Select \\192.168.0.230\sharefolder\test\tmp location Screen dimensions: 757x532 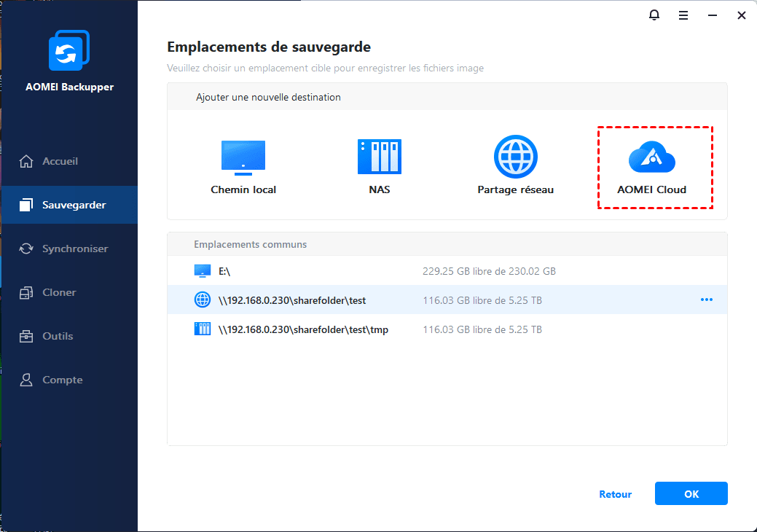pos(447,329)
